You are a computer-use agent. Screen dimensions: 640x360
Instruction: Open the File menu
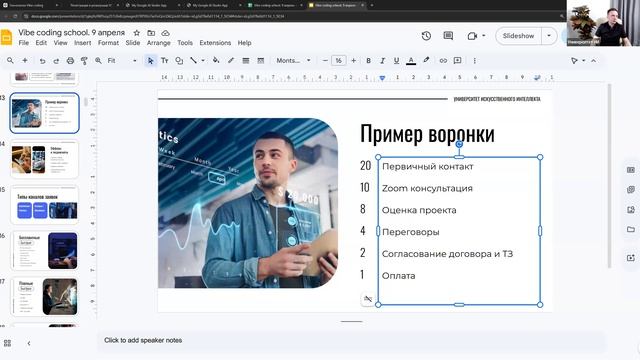point(24,43)
